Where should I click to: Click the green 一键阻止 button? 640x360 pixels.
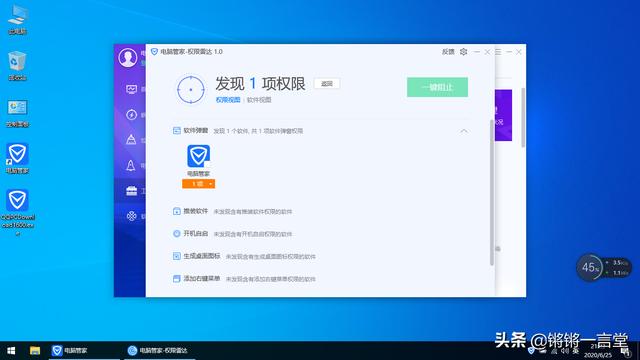click(437, 87)
